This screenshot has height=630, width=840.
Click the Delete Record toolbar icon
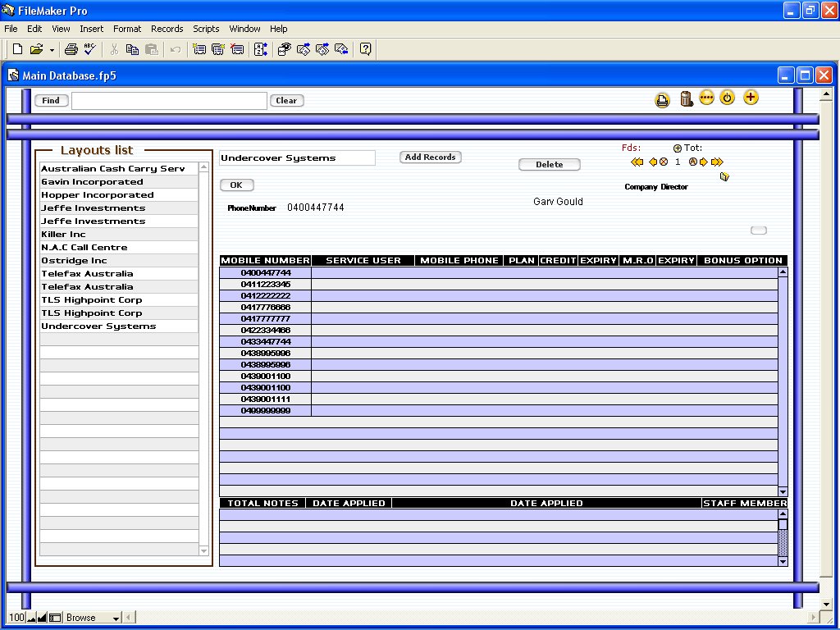click(237, 49)
